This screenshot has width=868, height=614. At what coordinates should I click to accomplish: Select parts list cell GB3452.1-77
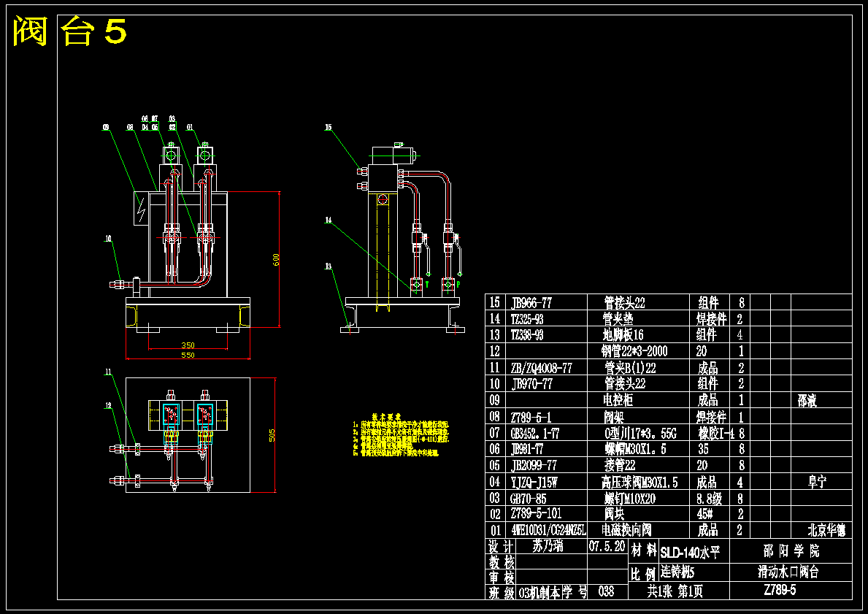[535, 432]
